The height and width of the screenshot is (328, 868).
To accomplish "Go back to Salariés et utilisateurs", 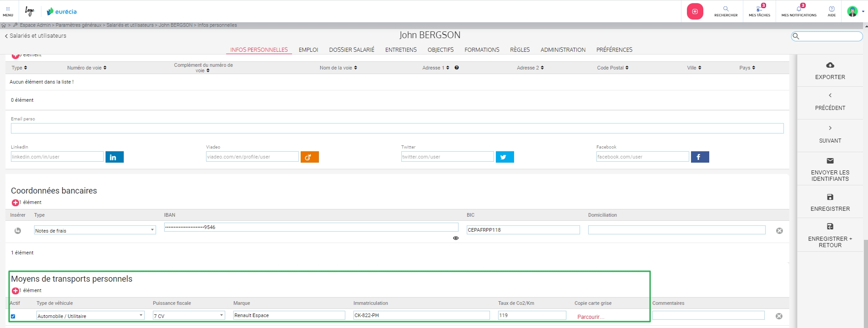I will pos(35,36).
